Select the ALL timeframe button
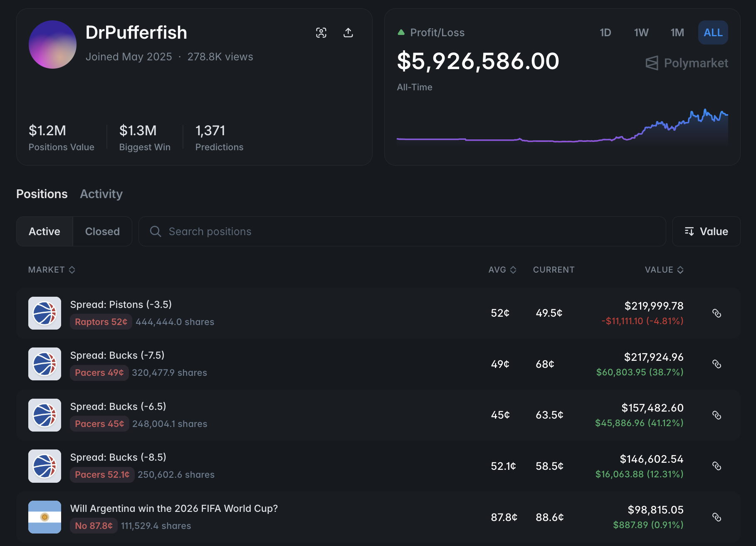This screenshot has width=756, height=546. tap(713, 32)
